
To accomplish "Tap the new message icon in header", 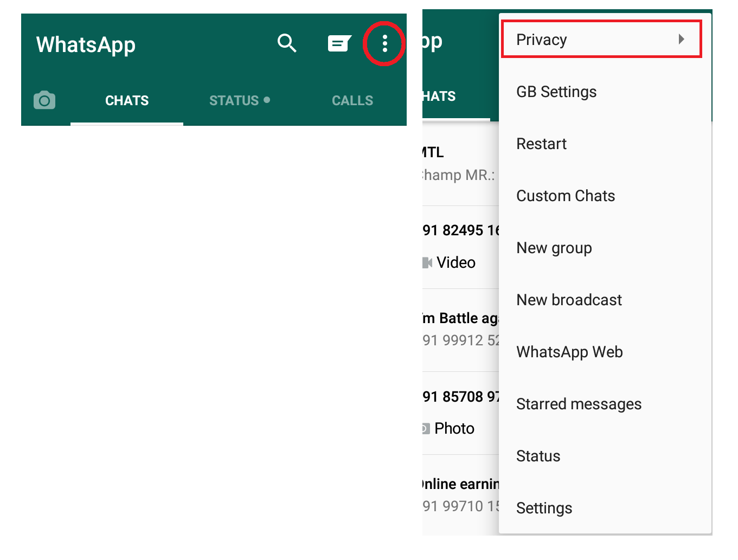I will click(x=339, y=43).
